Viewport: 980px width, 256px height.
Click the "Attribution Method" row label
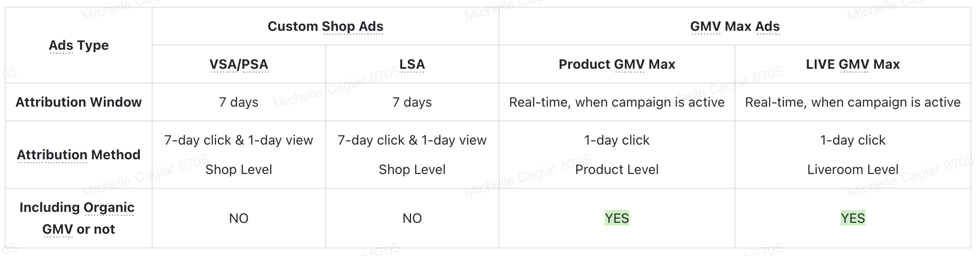[x=79, y=155]
